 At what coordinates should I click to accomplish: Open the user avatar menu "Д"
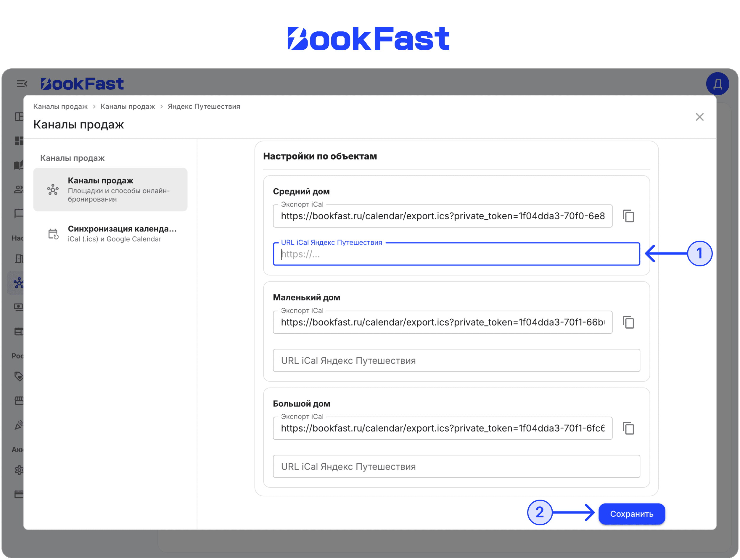coord(718,84)
